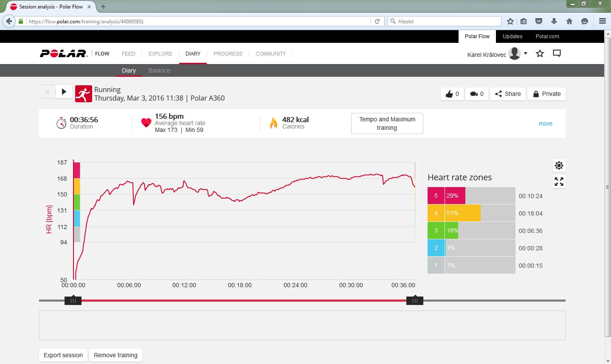The height and width of the screenshot is (364, 611).
Task: Click the Share button
Action: (x=508, y=94)
